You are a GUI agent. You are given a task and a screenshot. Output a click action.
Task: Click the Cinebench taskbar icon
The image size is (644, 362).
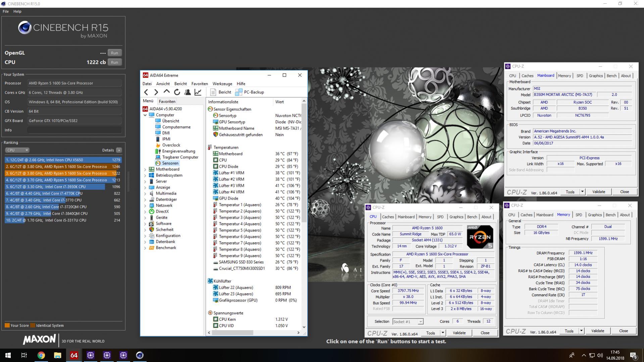pos(140,355)
